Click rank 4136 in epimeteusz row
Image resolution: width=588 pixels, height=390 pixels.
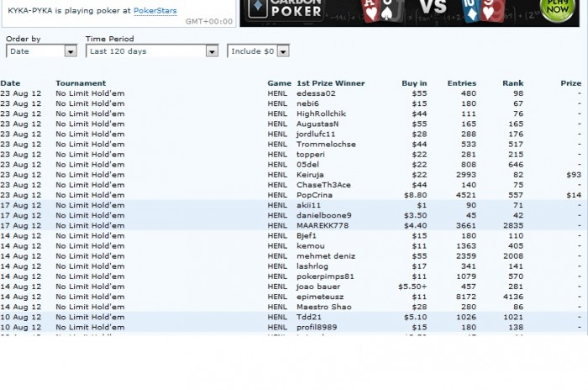(x=513, y=296)
